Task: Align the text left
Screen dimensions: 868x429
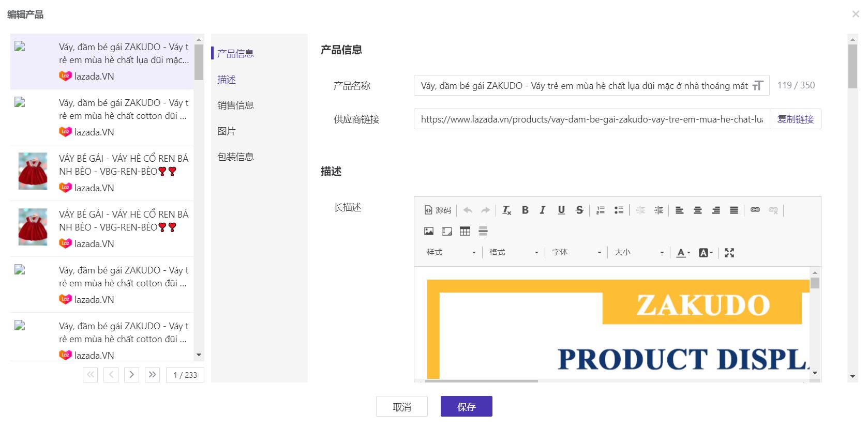Action: tap(680, 210)
